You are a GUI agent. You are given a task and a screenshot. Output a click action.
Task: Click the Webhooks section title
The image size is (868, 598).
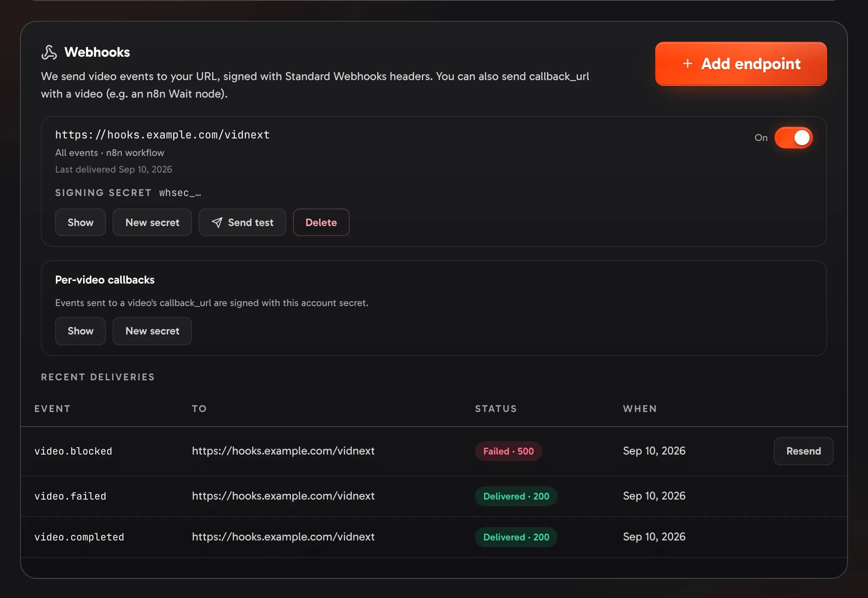click(x=97, y=52)
